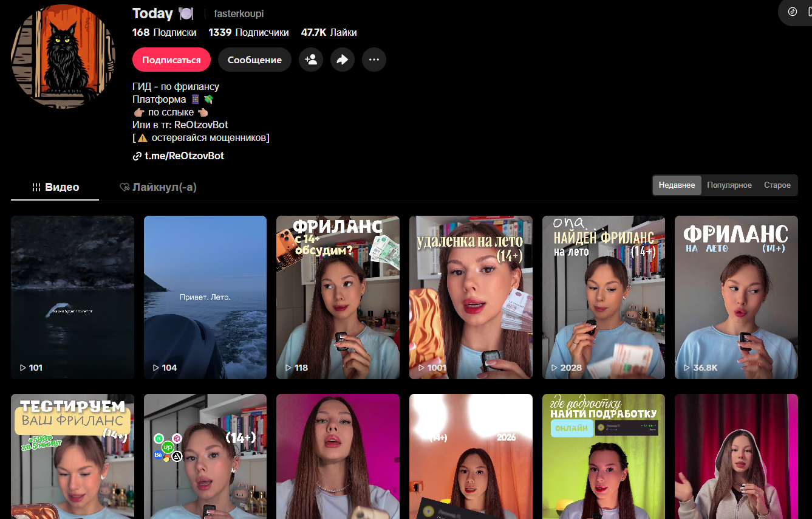Image resolution: width=812 pixels, height=519 pixels.
Task: View the 1339 Подписчики followers list
Action: click(248, 32)
